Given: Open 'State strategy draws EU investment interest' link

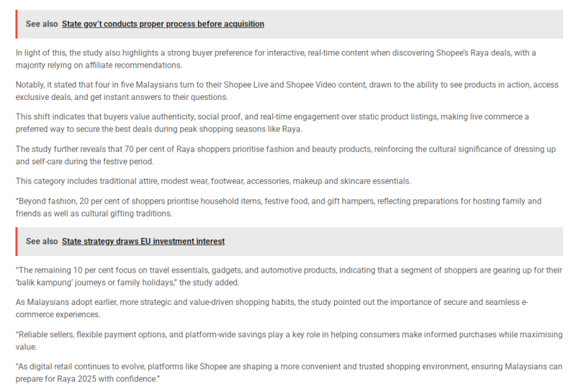Looking at the screenshot, I should (143, 242).
